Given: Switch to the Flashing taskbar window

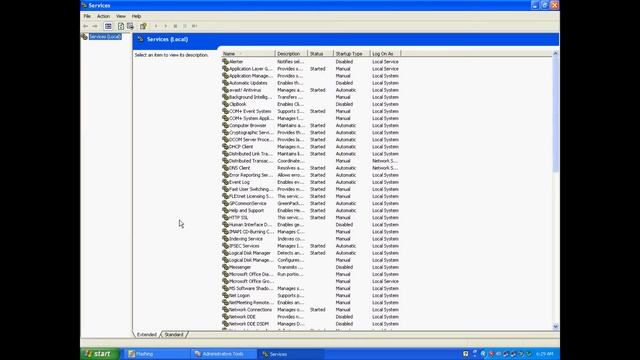Looking at the screenshot, I should point(157,354).
